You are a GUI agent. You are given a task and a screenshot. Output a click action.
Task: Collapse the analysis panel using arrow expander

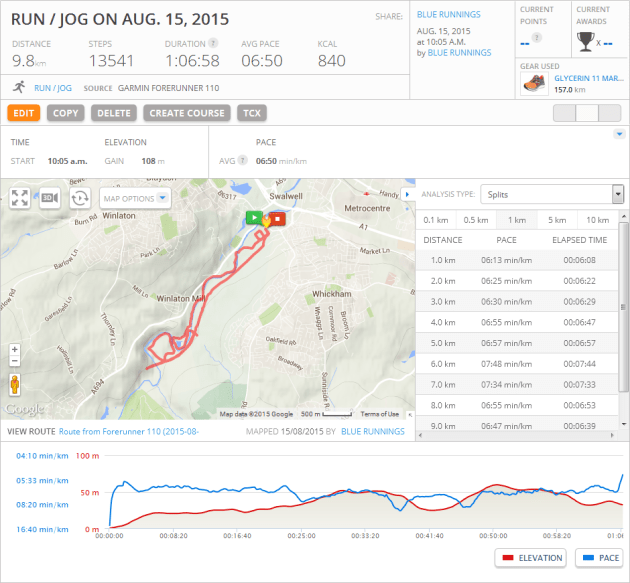click(x=406, y=194)
